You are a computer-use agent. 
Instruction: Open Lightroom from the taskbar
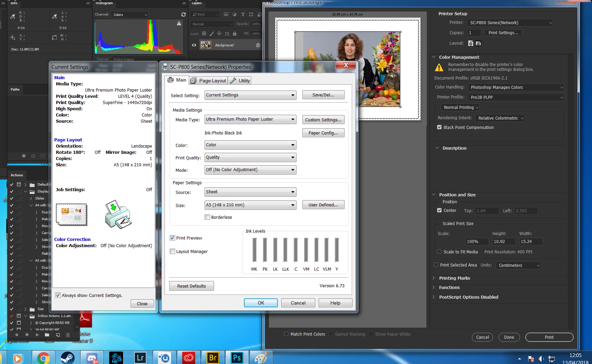coord(140,358)
